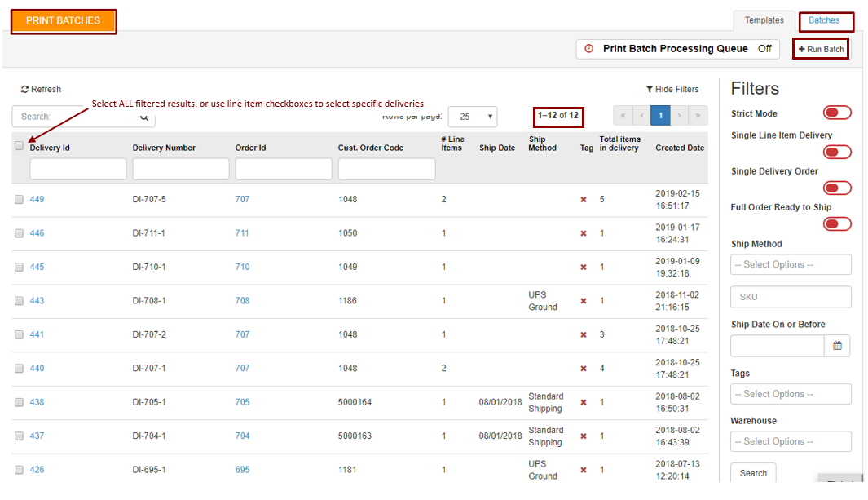Open the Warehouse options dropdown
The height and width of the screenshot is (500, 868).
point(791,441)
